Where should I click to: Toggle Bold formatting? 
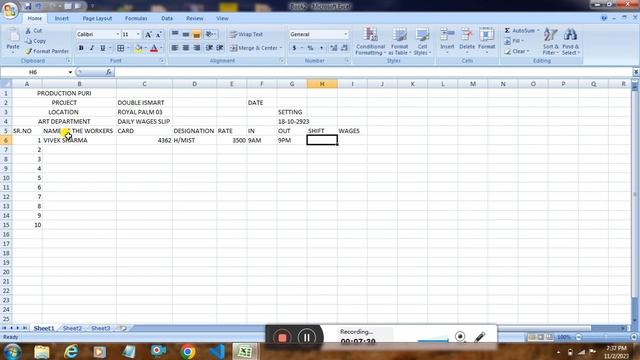click(x=81, y=48)
